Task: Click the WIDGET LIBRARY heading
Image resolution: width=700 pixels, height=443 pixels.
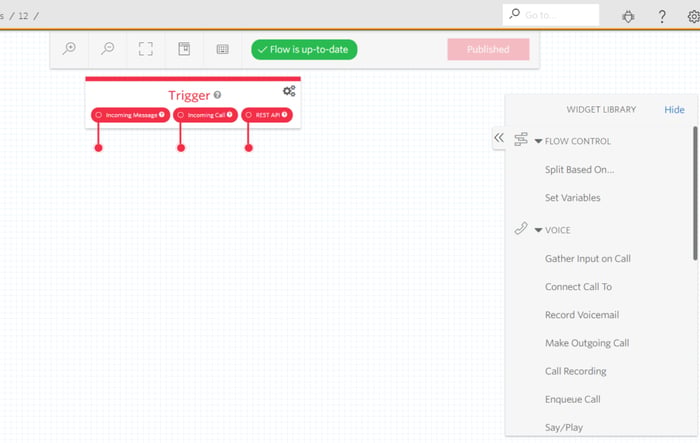Action: tap(601, 109)
